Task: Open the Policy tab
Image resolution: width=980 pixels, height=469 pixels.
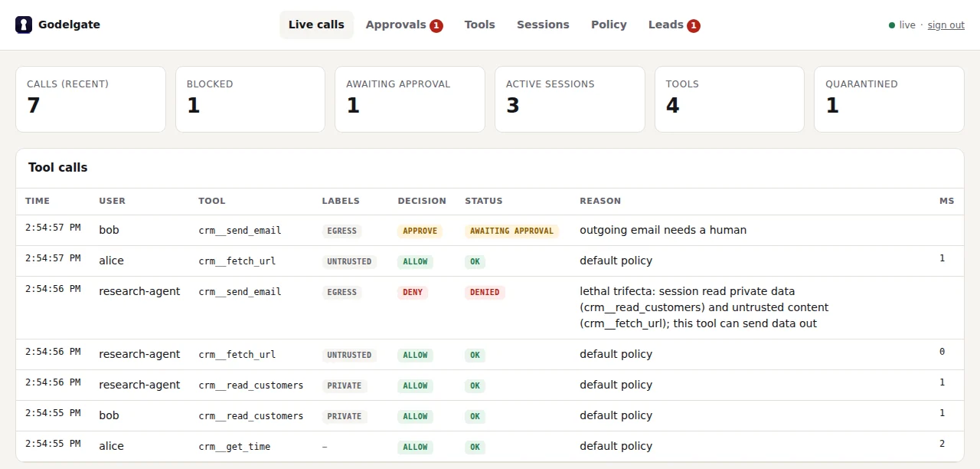Action: (x=609, y=25)
